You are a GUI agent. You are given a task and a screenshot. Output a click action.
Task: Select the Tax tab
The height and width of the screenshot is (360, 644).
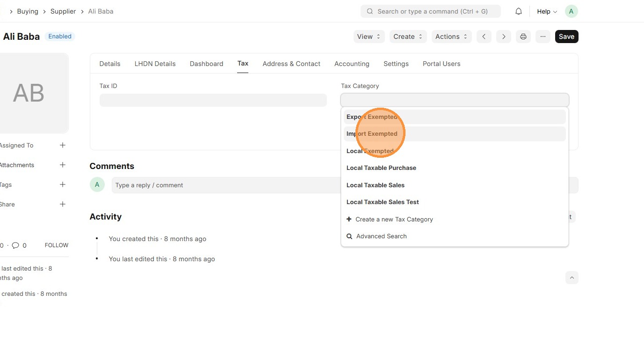coord(243,63)
